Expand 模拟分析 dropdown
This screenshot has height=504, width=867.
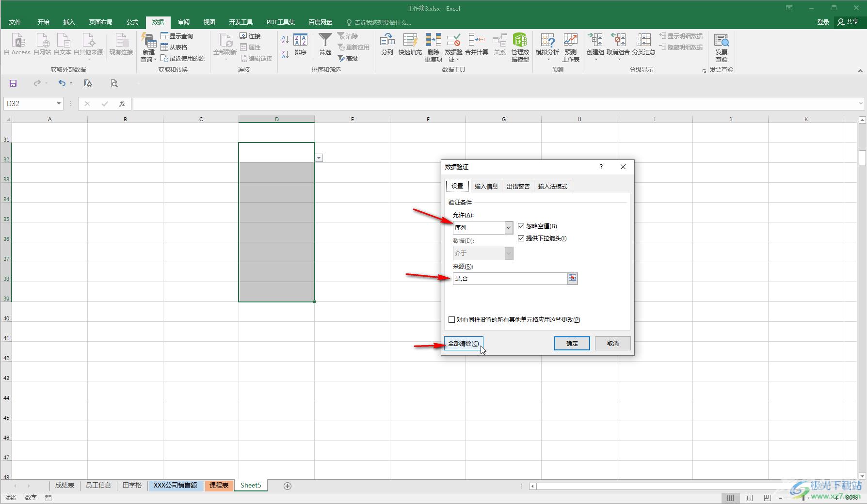[x=548, y=60]
